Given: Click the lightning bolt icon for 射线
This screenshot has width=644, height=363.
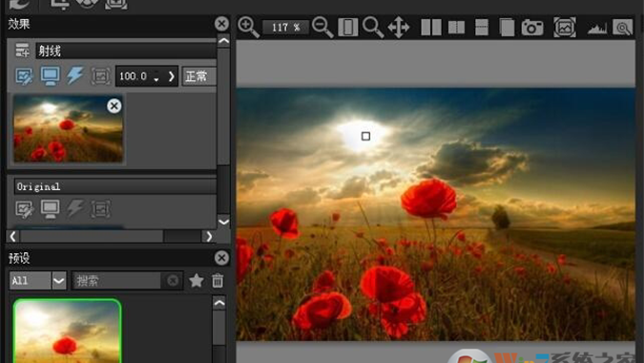Looking at the screenshot, I should click(x=75, y=76).
